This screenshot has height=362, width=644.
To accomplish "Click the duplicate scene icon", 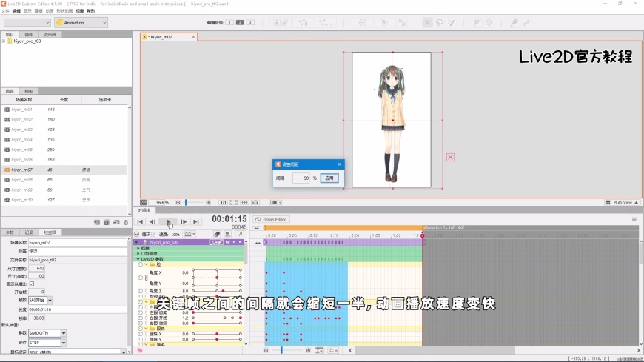I will 107,222.
